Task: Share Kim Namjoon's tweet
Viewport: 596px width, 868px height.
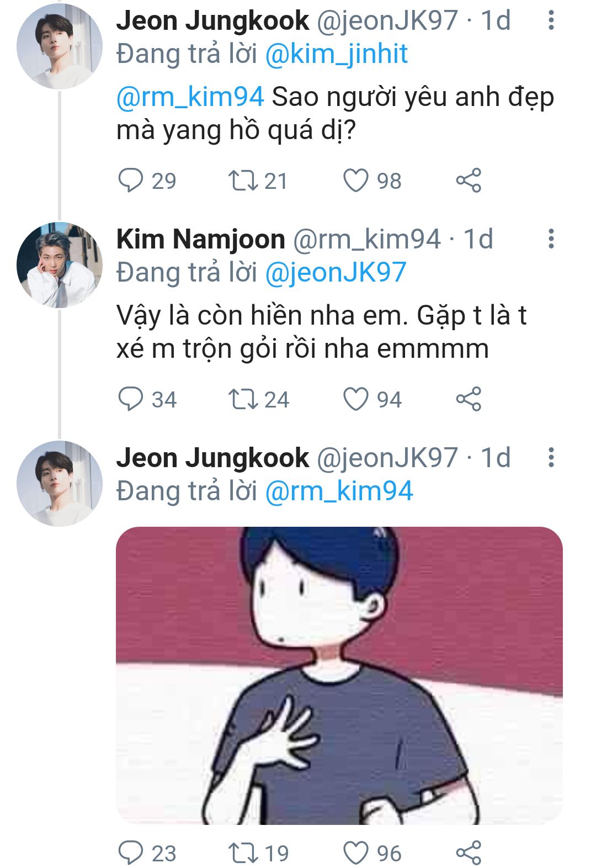Action: (469, 399)
